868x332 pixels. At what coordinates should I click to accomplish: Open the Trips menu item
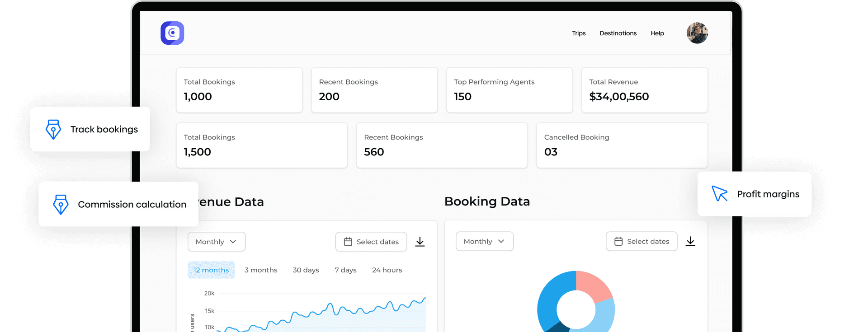click(579, 33)
